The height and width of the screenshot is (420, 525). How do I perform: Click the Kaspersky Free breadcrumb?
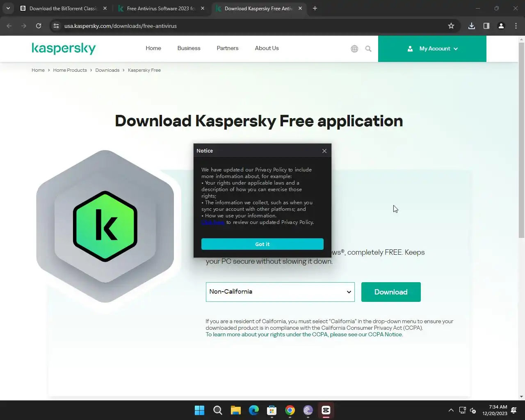point(144,70)
